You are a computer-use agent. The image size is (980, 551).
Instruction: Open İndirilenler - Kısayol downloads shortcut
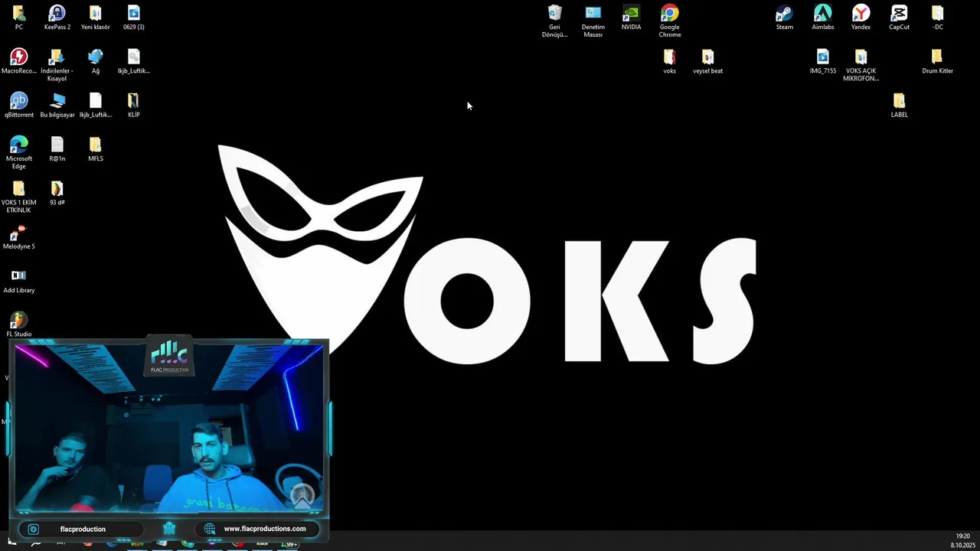pos(57,65)
